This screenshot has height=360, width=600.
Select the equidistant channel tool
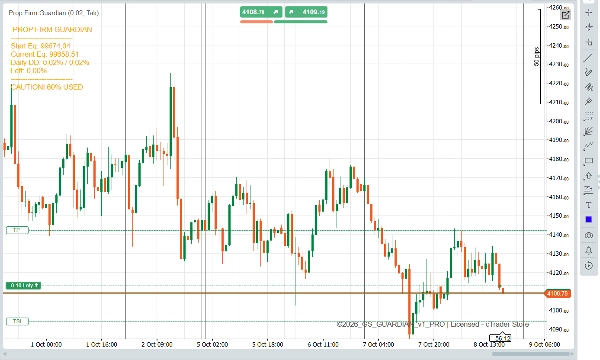tap(589, 146)
